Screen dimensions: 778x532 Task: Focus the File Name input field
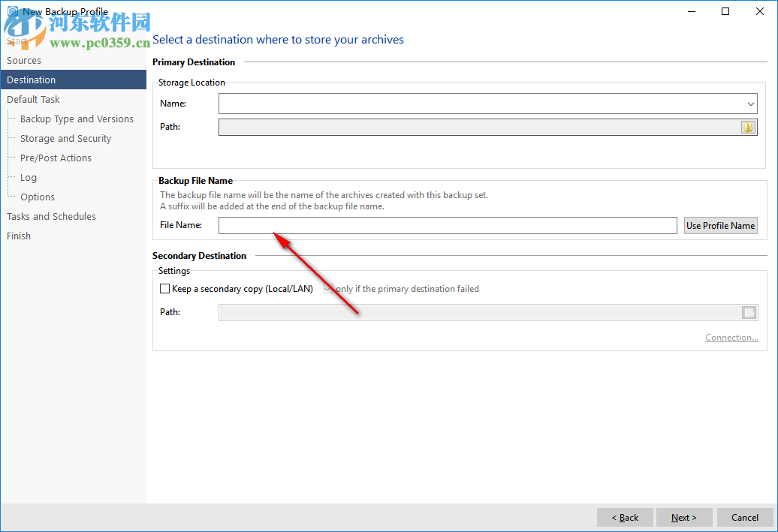(x=448, y=226)
